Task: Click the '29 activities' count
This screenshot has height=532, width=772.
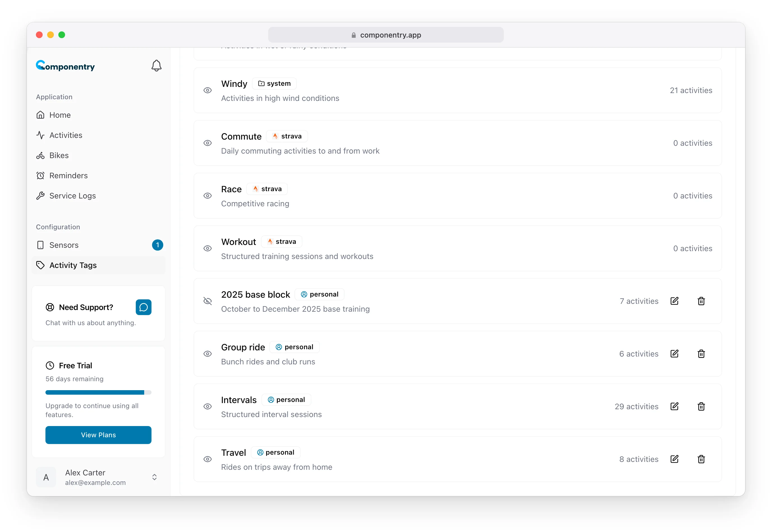Action: pyautogui.click(x=636, y=406)
